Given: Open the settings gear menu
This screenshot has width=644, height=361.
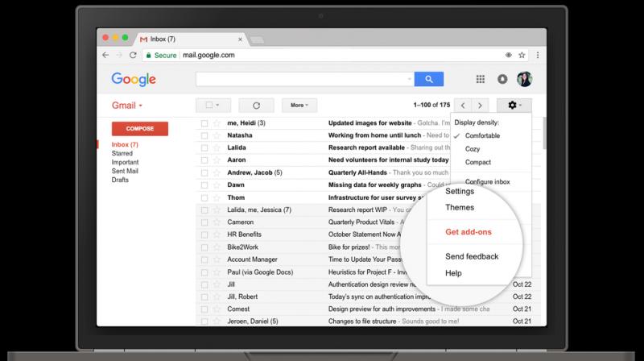Looking at the screenshot, I should click(x=514, y=106).
